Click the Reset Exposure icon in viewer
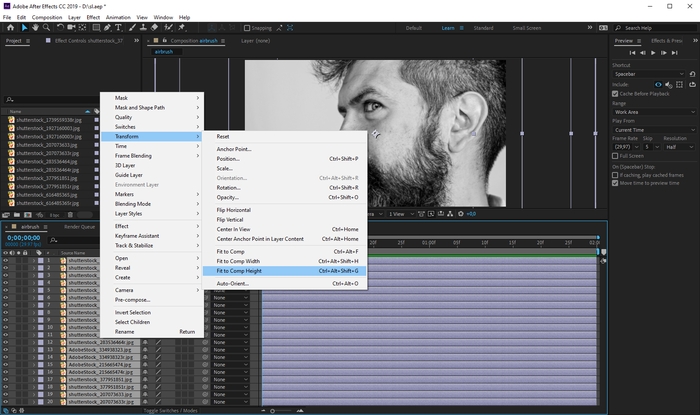 pyautogui.click(x=461, y=214)
